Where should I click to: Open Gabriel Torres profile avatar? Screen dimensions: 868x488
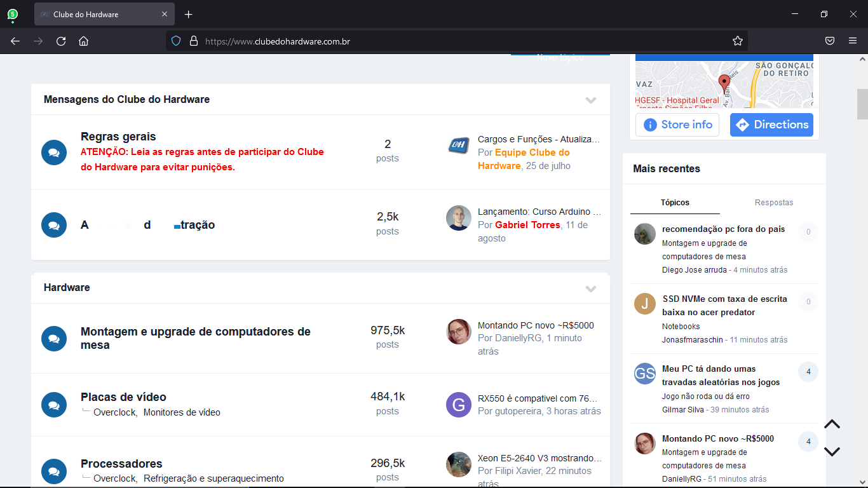(459, 218)
